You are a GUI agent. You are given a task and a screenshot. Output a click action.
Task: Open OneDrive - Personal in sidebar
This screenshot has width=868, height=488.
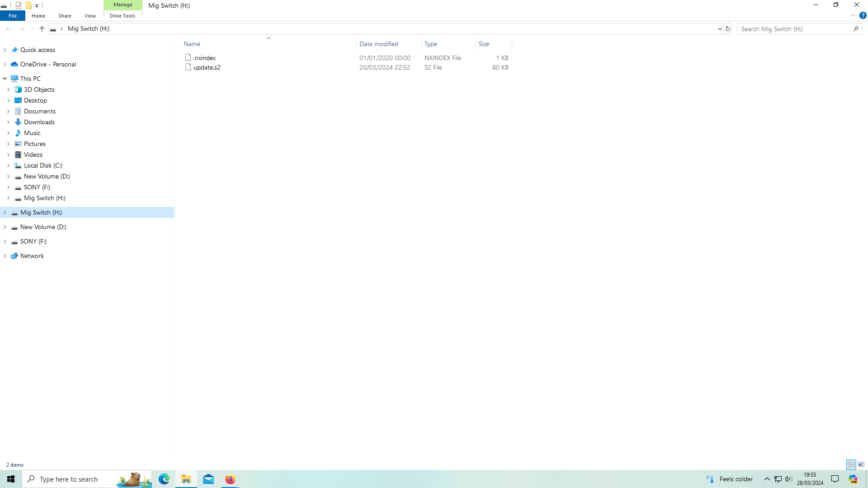(x=48, y=64)
